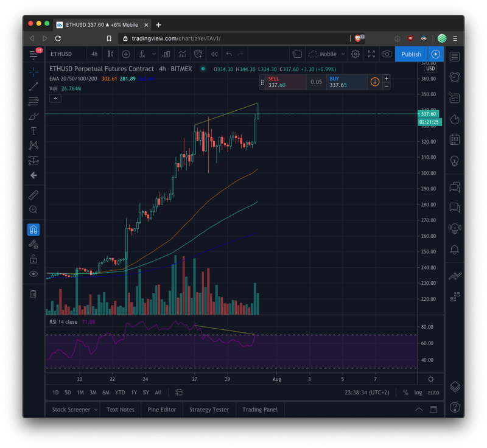
Task: Click the compare or add symbol button
Action: point(126,54)
